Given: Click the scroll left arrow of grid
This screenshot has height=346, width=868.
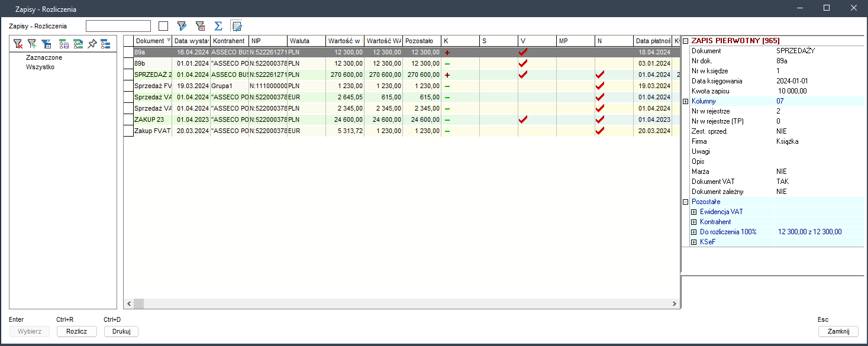Looking at the screenshot, I should pos(128,304).
